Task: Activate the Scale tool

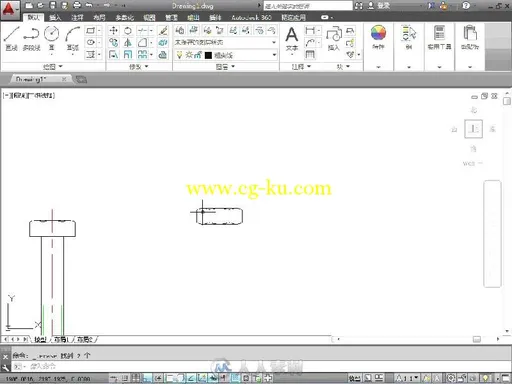Action: (x=128, y=55)
